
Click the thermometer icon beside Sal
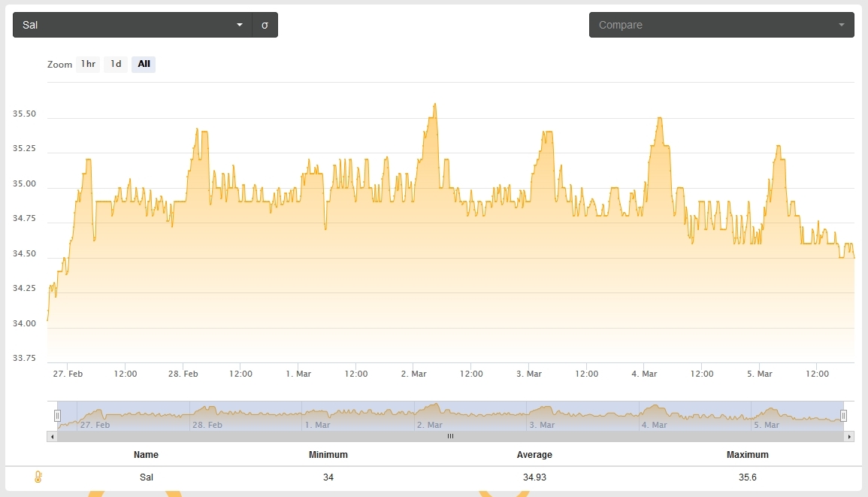click(38, 477)
